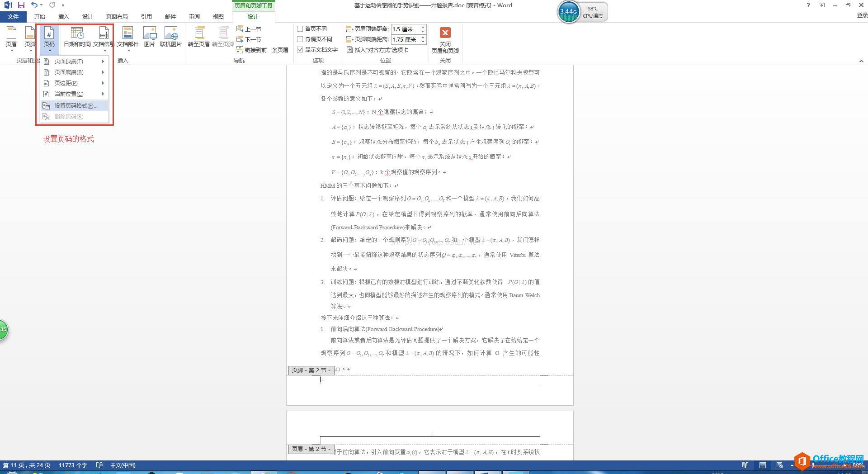Switch to the 开始 tab
Viewport: 868px width, 474px height.
click(x=40, y=17)
